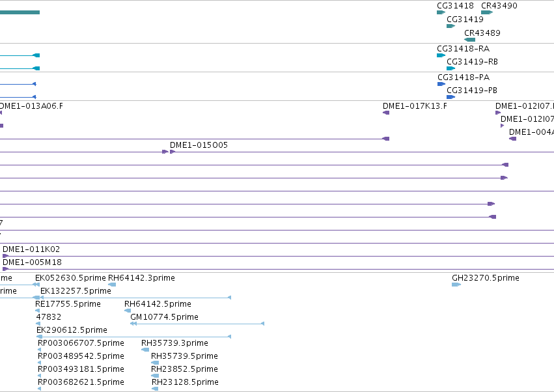Click the DME1-017K13.F feature arrow
554x392 pixels.
[x=386, y=113]
